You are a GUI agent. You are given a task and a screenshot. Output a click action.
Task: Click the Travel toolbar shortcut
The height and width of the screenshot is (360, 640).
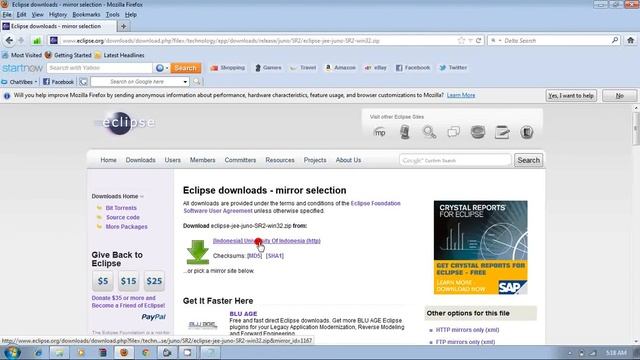tap(303, 68)
